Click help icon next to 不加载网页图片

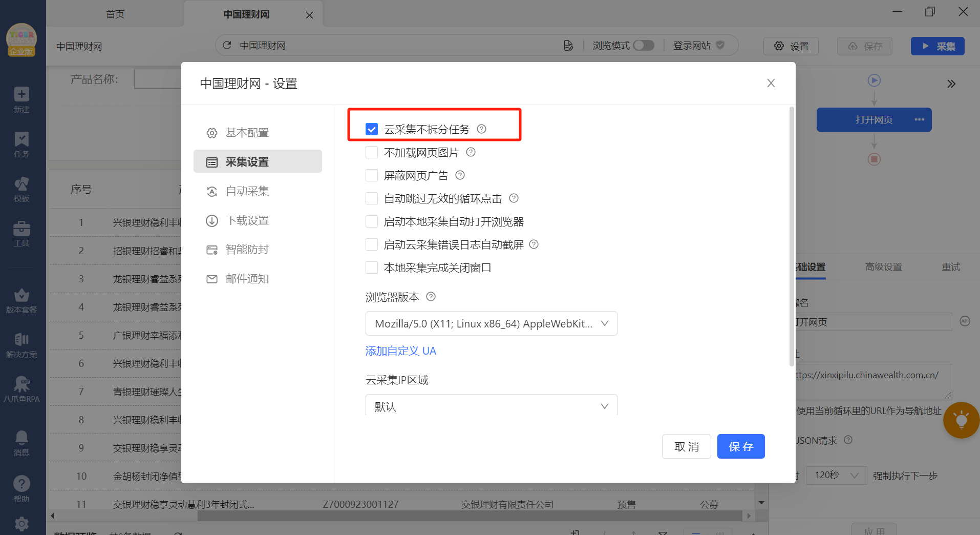tap(471, 152)
